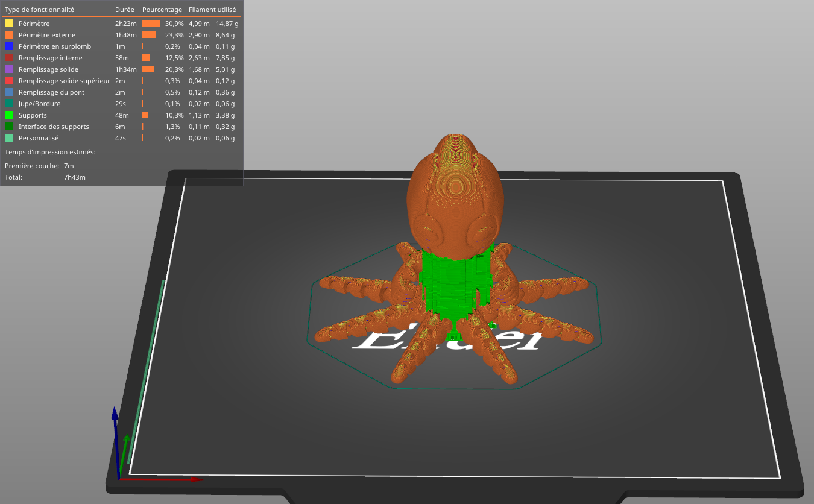Toggle the yellow Périmètre color swatch
814x504 pixels.
(9, 24)
